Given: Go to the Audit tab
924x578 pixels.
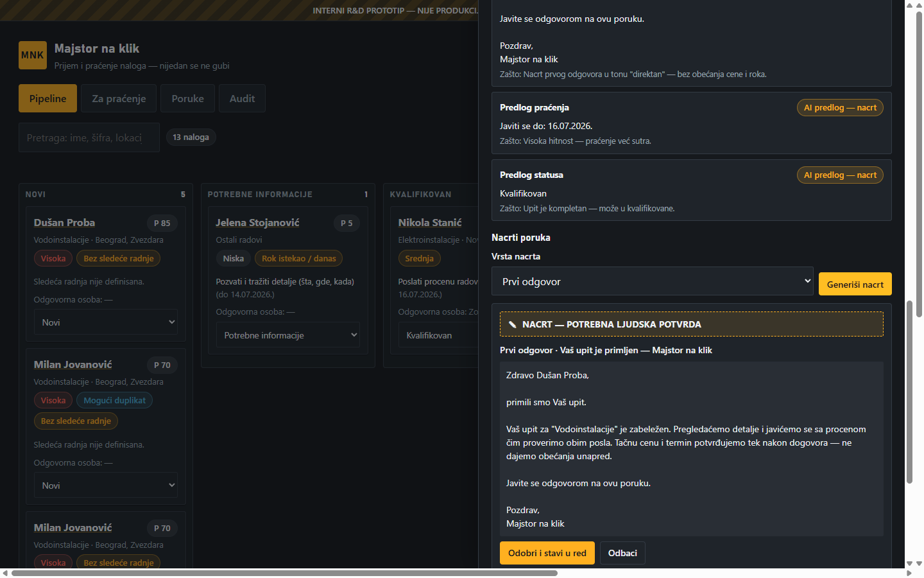Looking at the screenshot, I should 242,98.
